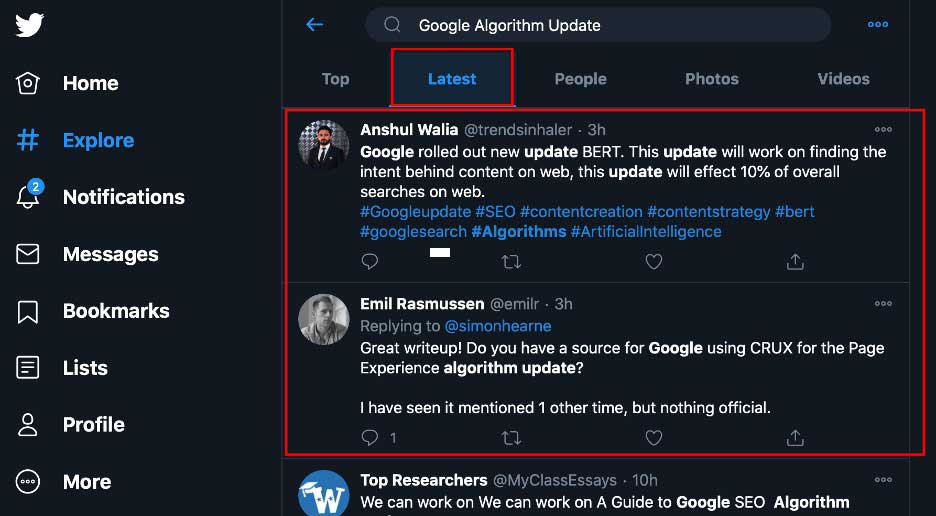Switch to the People tab
The image size is (936, 516).
pos(580,79)
